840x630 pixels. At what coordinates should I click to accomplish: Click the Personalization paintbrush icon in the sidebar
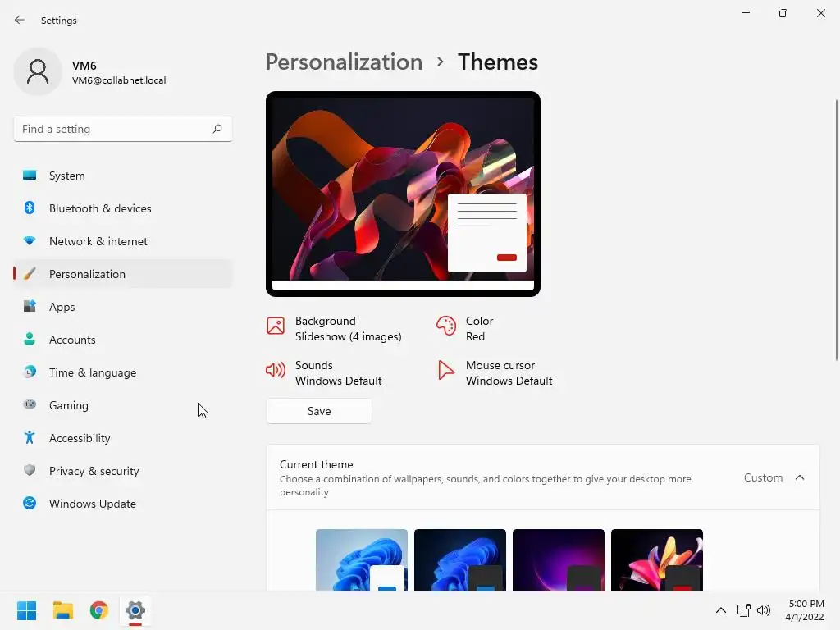click(x=30, y=274)
